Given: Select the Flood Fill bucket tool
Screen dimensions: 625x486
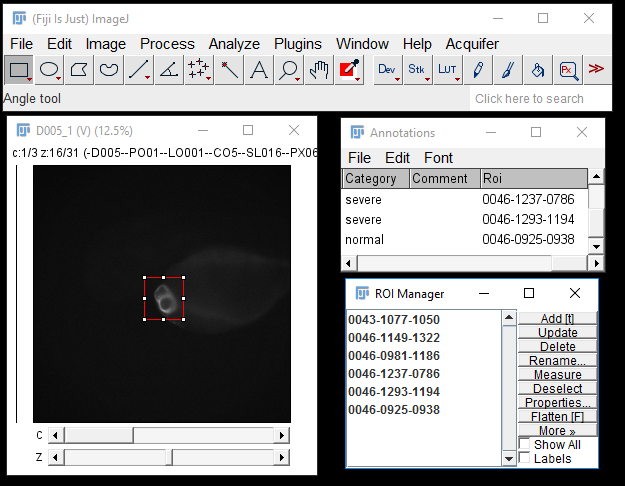Looking at the screenshot, I should pyautogui.click(x=538, y=70).
